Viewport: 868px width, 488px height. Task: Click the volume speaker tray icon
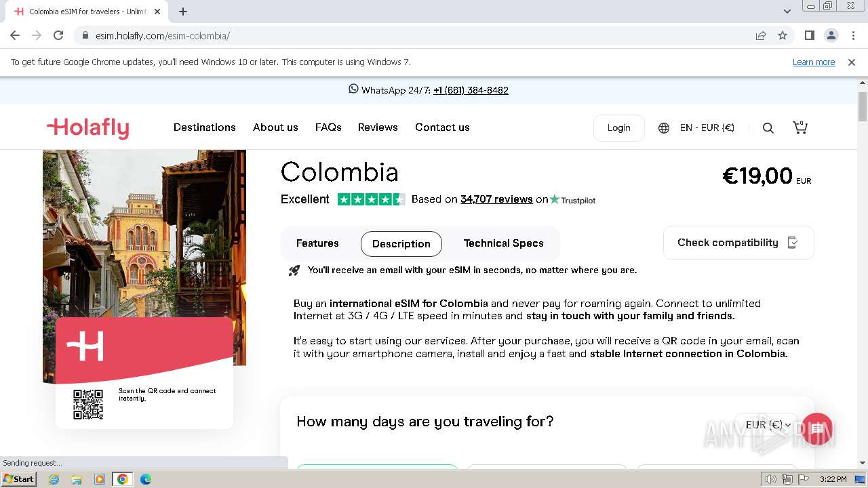771,479
